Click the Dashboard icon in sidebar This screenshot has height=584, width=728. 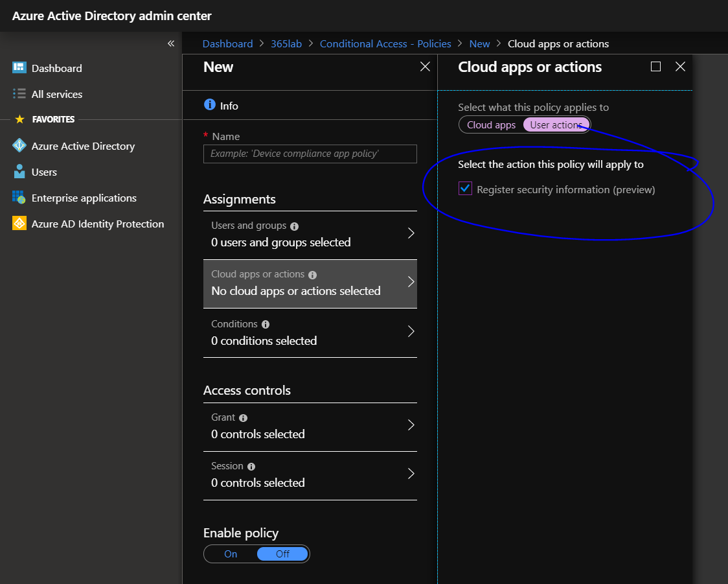19,68
